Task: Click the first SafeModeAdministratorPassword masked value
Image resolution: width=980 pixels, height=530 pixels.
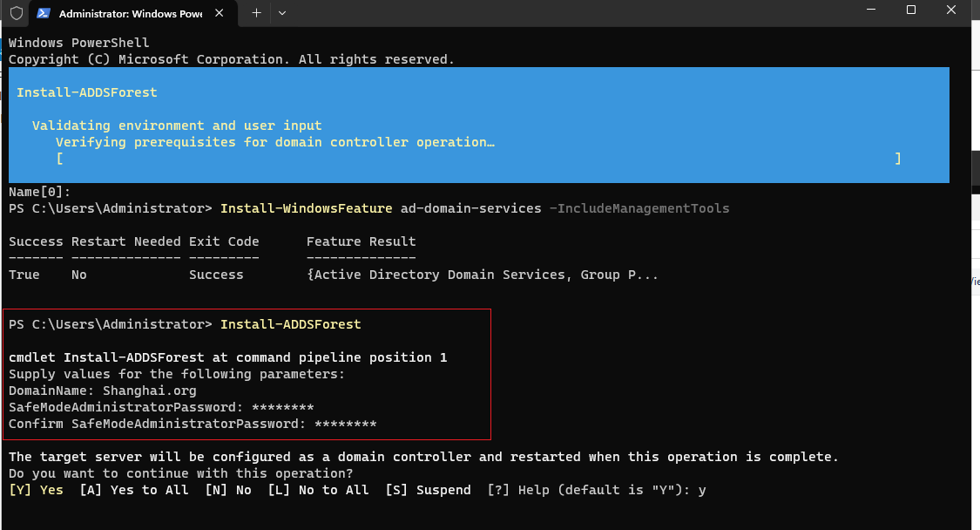Action: click(282, 407)
